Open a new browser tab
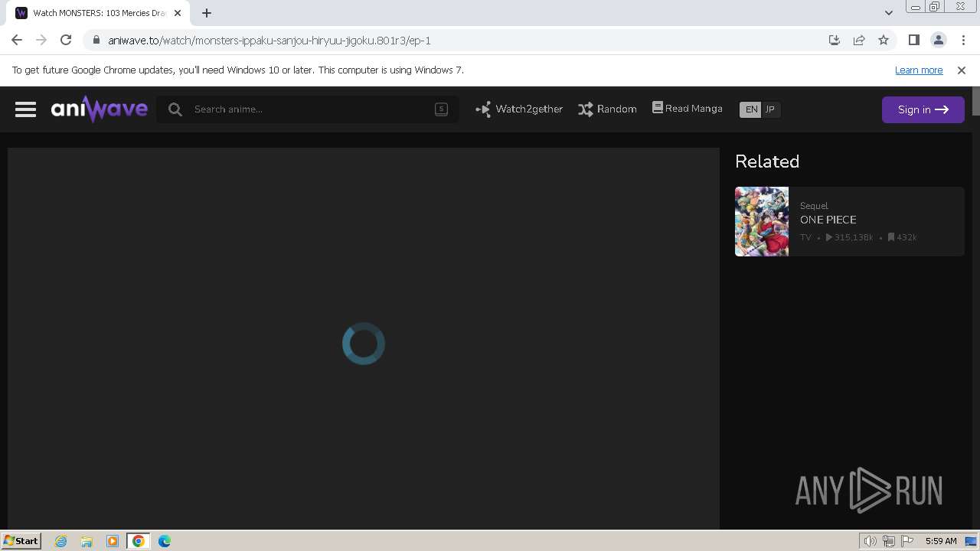Image resolution: width=980 pixels, height=551 pixels. 207,13
